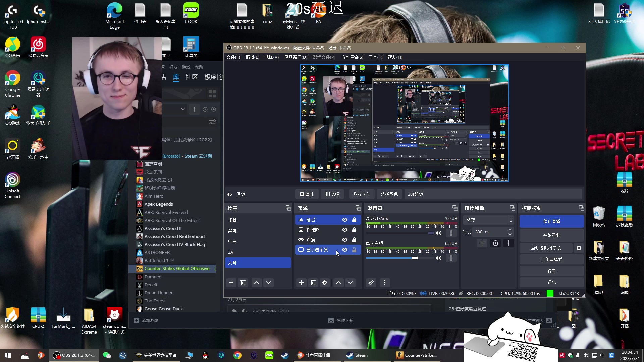Pop out the 场景 dock panel
The image size is (644, 362).
coord(288,208)
